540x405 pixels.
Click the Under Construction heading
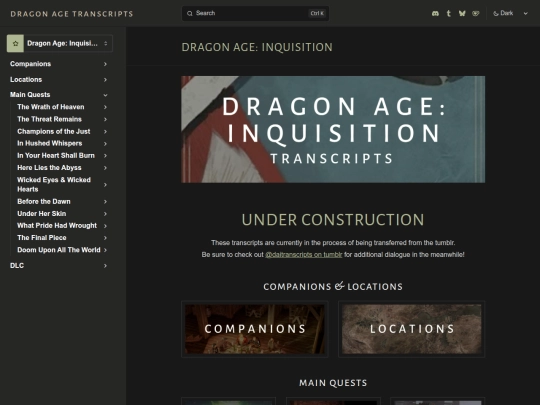point(333,220)
